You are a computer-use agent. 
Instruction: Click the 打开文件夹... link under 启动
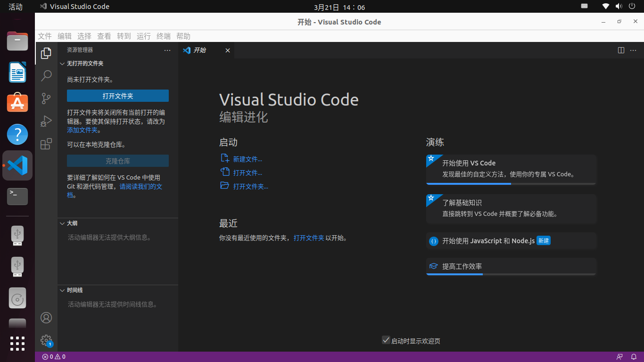point(251,187)
